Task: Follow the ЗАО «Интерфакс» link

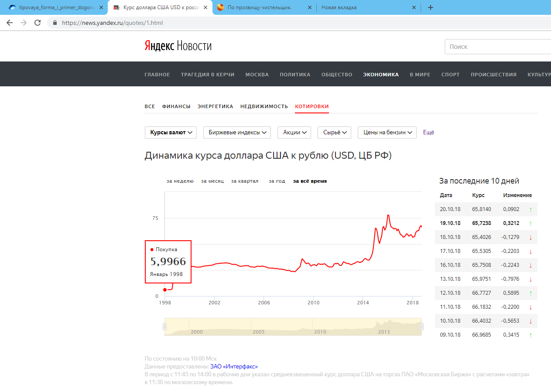Action: coord(234,367)
